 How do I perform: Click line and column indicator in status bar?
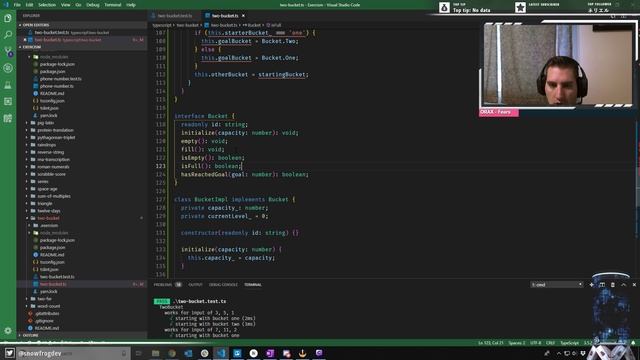(x=490, y=343)
